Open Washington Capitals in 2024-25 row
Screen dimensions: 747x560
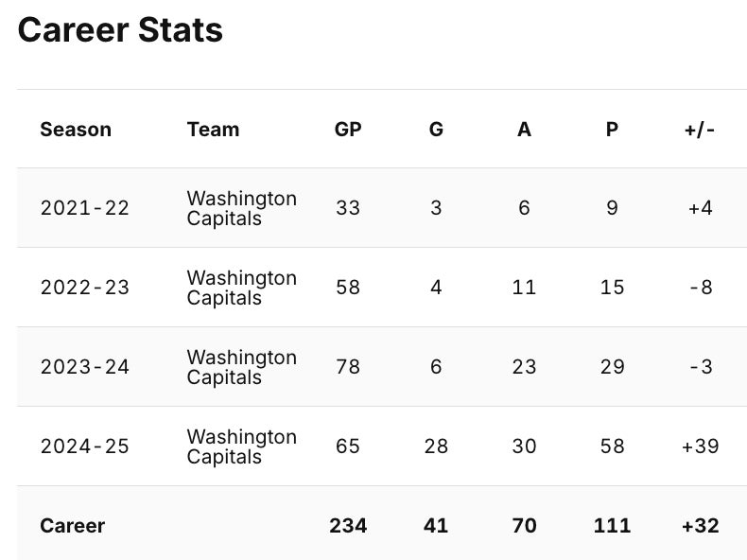241,446
